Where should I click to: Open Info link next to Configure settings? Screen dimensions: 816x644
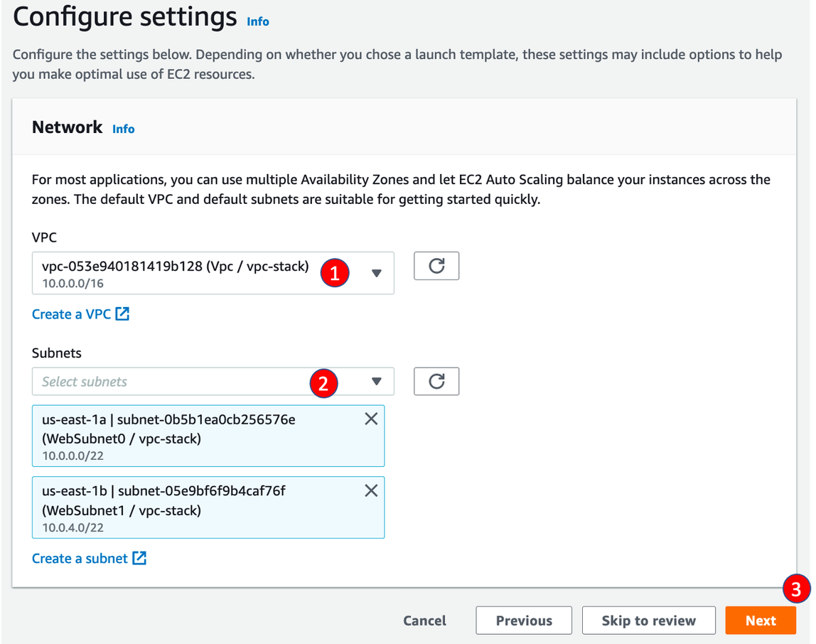257,21
